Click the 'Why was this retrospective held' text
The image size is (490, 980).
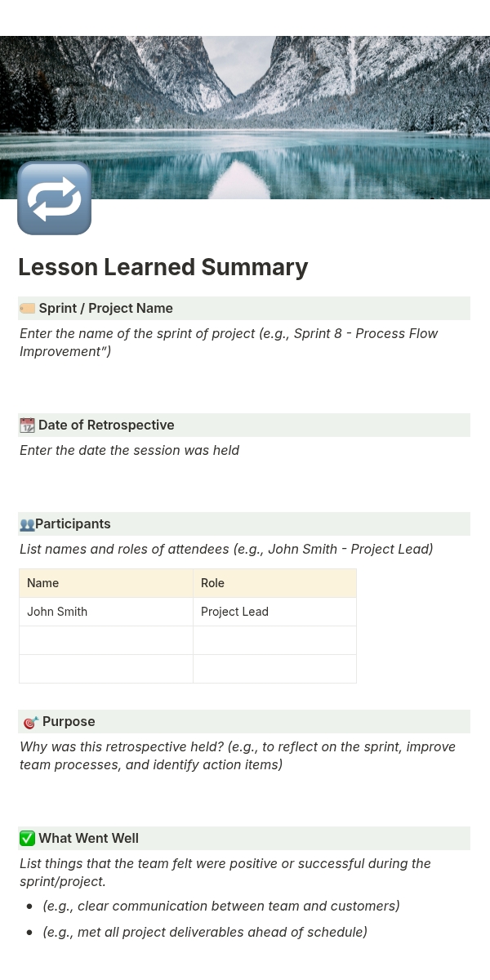pos(237,755)
